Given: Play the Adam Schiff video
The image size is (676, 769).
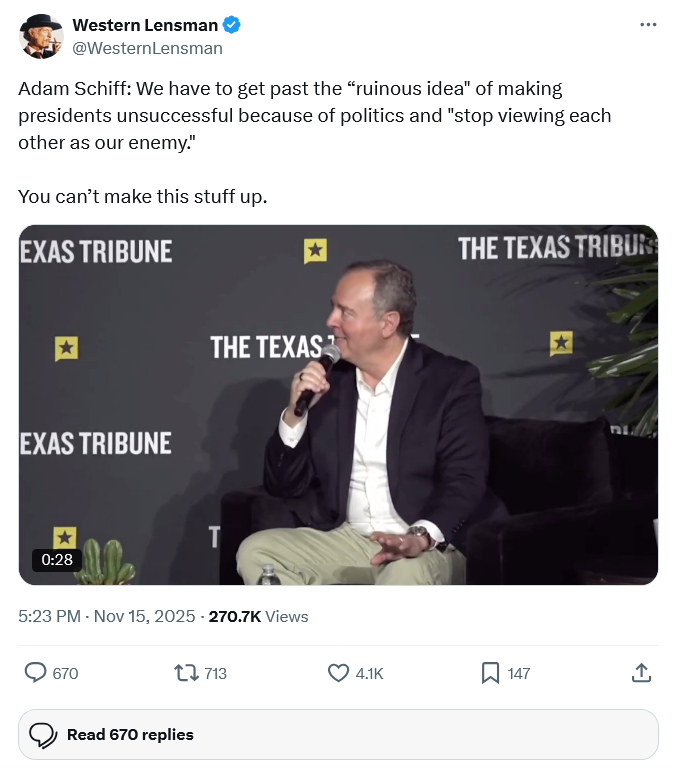Looking at the screenshot, I should [338, 404].
